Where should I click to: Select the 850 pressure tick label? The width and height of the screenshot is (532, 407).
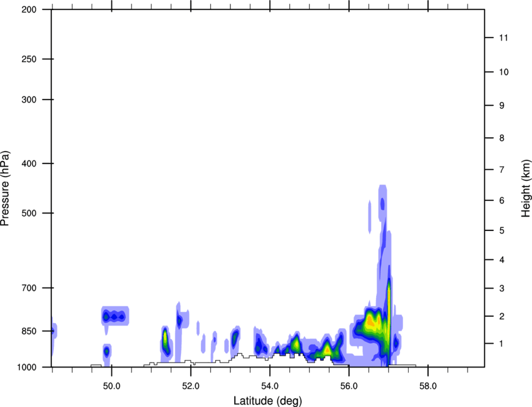point(29,331)
